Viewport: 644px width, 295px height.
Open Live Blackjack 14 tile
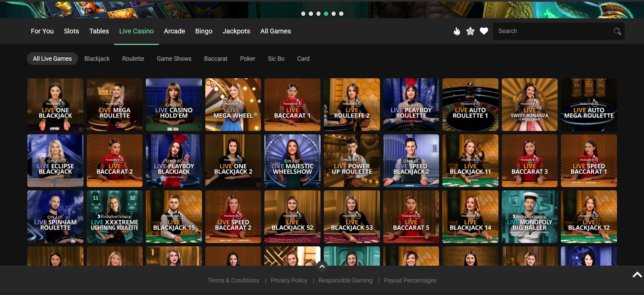click(470, 217)
